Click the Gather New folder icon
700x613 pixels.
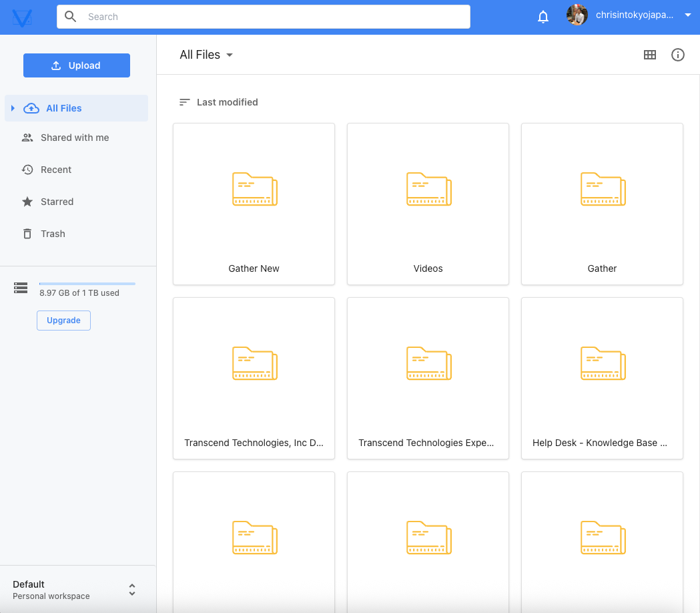tap(255, 189)
